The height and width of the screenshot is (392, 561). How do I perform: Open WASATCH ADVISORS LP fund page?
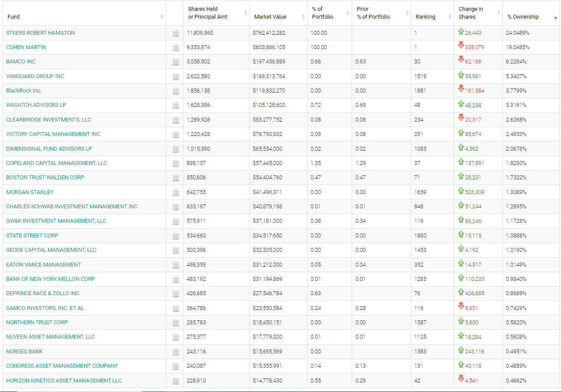36,105
